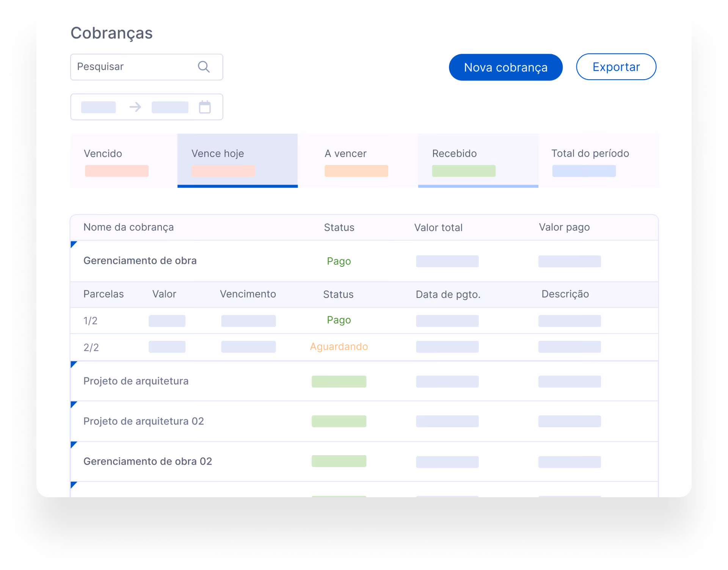The height and width of the screenshot is (570, 728).
Task: Click the Valor total column header
Action: (438, 227)
